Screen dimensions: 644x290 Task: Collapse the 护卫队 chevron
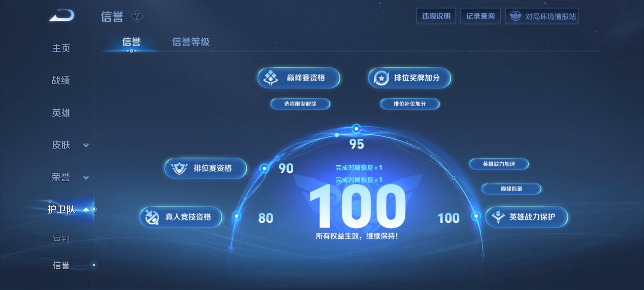[86, 210]
